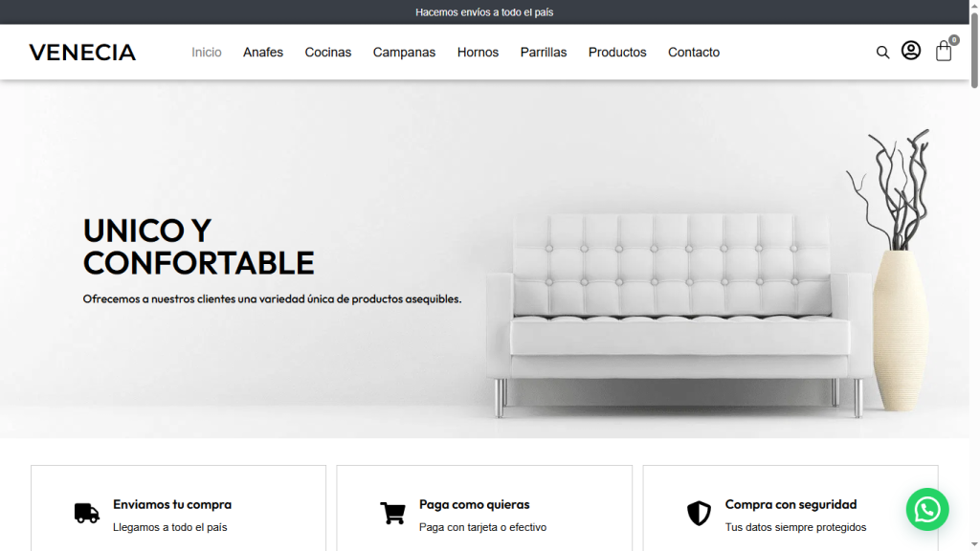Open the search magnifier icon

pyautogui.click(x=882, y=53)
